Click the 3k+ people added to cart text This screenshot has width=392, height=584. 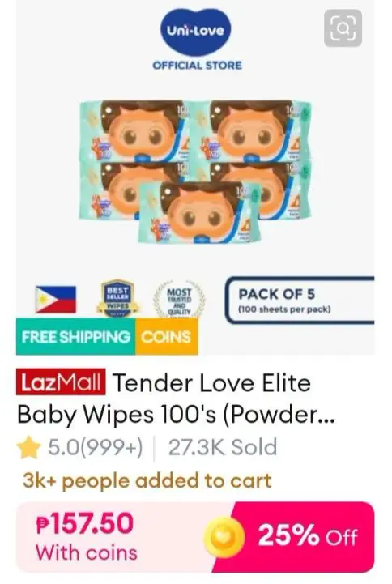pyautogui.click(x=147, y=481)
